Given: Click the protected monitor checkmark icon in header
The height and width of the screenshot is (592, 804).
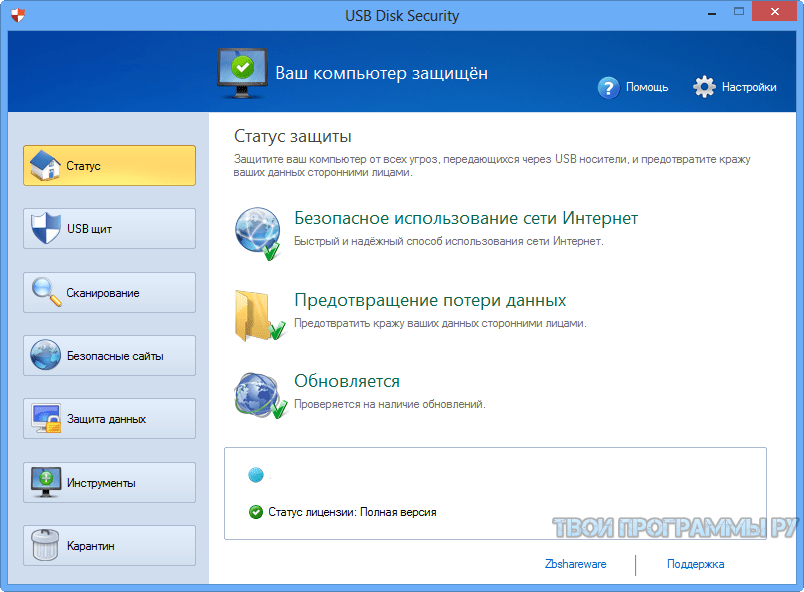Looking at the screenshot, I should [242, 73].
